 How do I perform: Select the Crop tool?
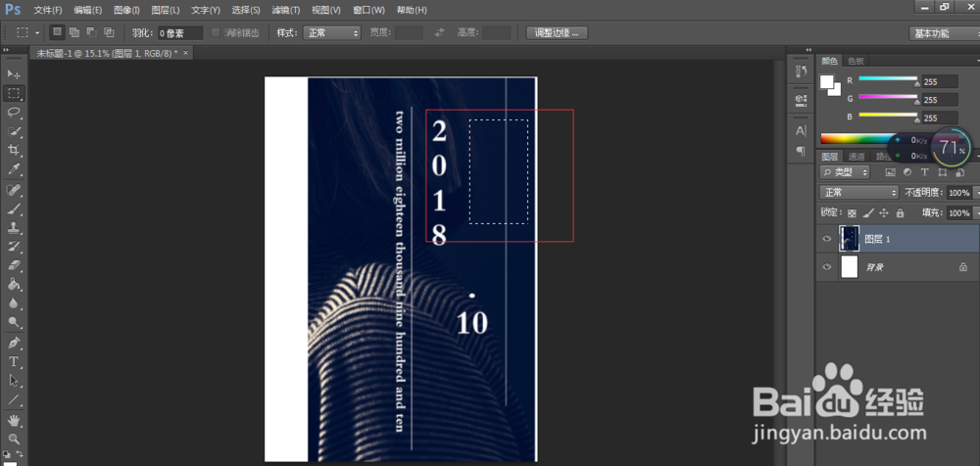(14, 150)
